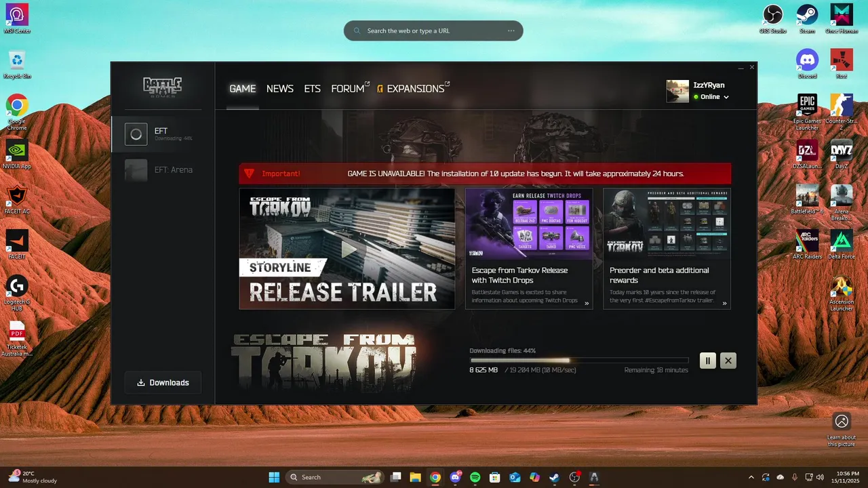Click the browser search URL bar
Viewport: 868px width, 488px height.
tap(433, 30)
